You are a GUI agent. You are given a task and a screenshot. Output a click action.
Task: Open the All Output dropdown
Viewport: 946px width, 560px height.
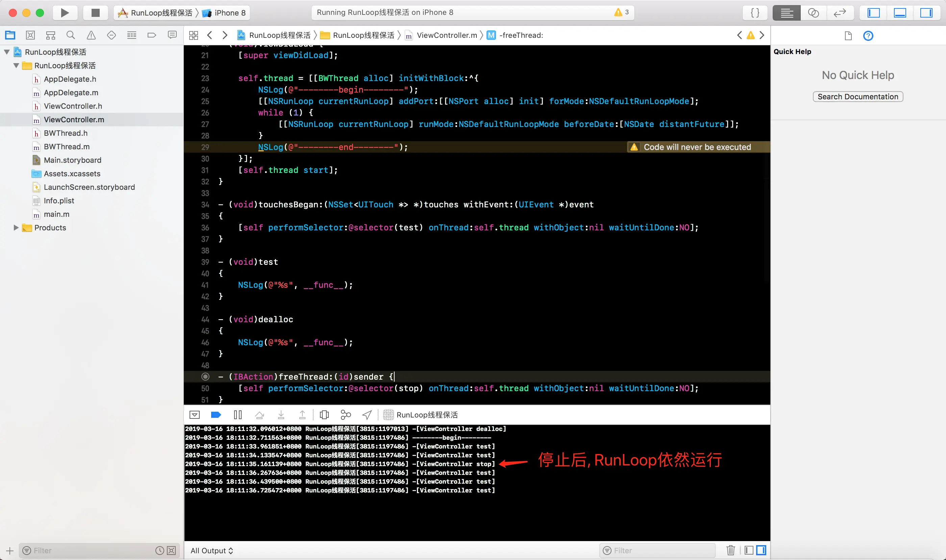[212, 550]
